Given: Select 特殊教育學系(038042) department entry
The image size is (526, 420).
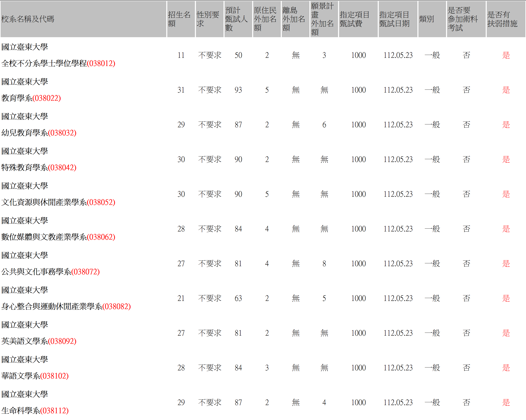Looking at the screenshot, I should tap(39, 168).
